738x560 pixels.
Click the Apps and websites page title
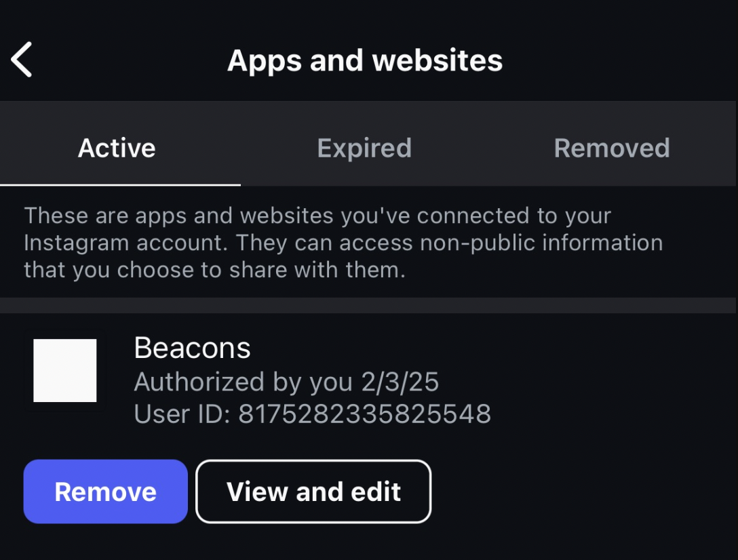pyautogui.click(x=365, y=60)
